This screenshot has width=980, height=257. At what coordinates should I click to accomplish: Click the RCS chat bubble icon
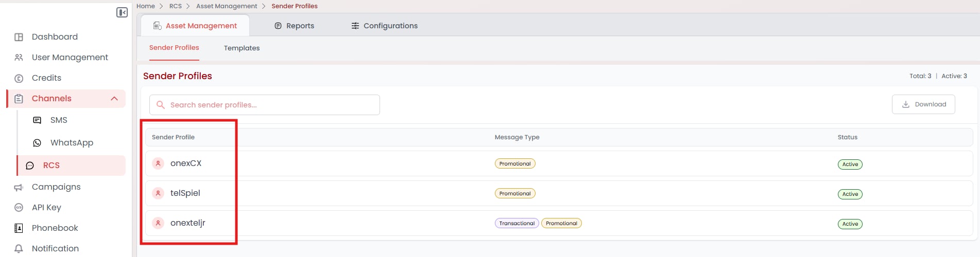pyautogui.click(x=30, y=166)
